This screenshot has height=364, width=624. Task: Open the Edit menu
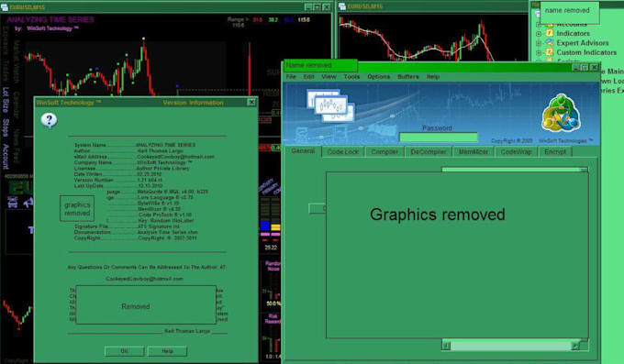point(309,76)
